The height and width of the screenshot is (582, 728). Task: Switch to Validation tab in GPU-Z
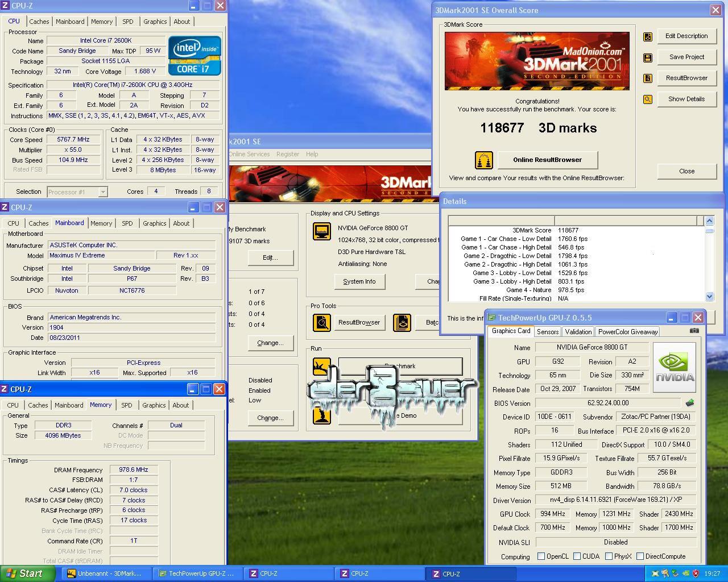point(578,332)
